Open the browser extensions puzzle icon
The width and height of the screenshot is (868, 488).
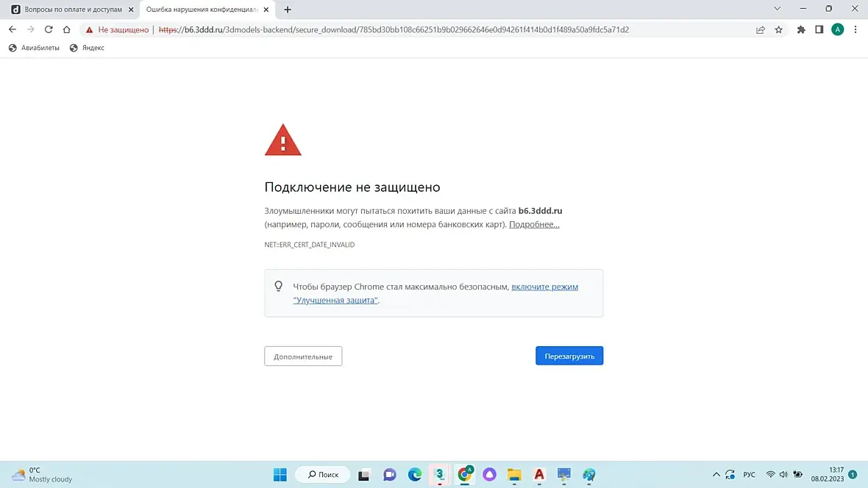[x=801, y=30]
